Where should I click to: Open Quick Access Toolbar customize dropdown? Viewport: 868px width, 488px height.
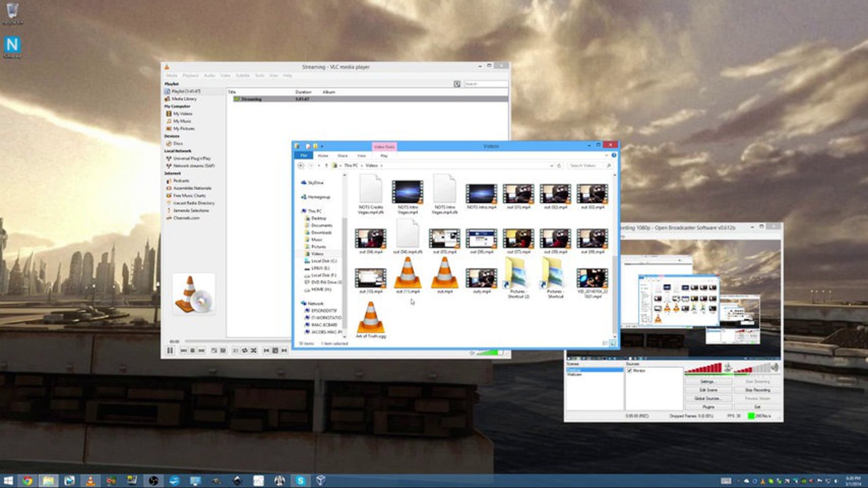click(322, 146)
